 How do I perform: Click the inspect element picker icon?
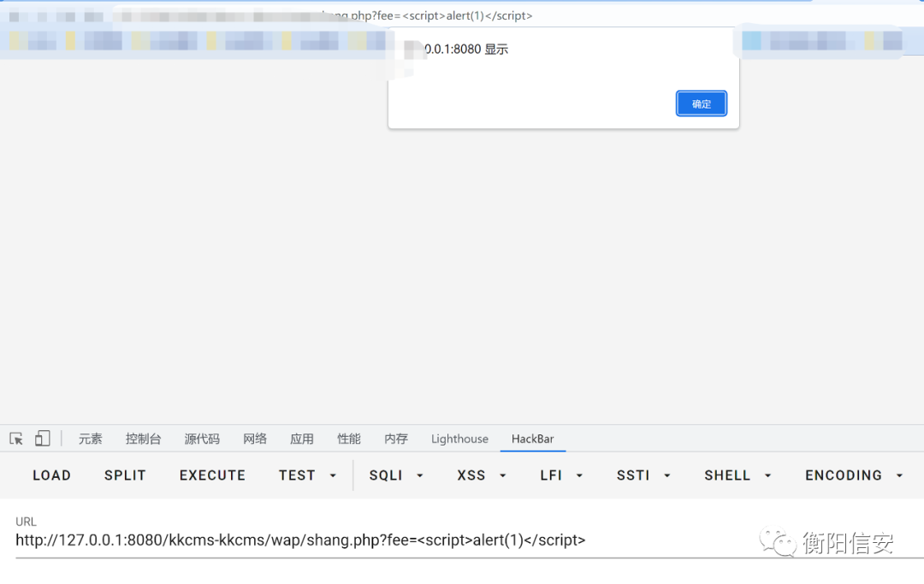tap(16, 439)
